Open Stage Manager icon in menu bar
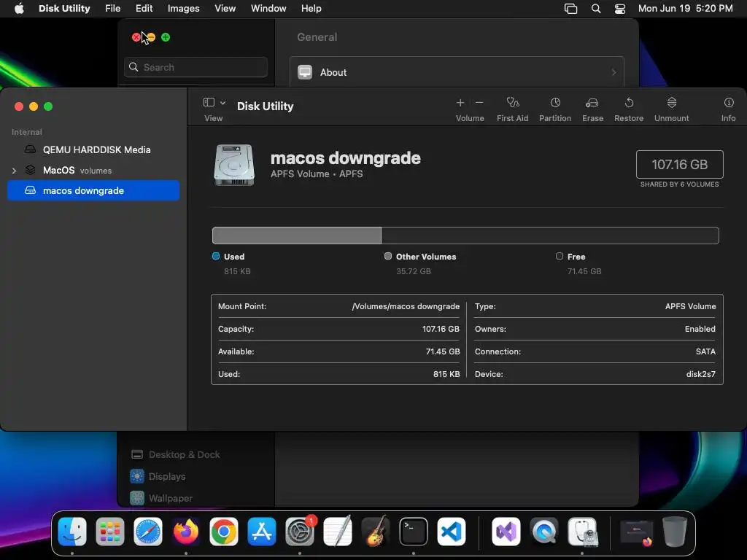The height and width of the screenshot is (560, 747). click(x=570, y=9)
